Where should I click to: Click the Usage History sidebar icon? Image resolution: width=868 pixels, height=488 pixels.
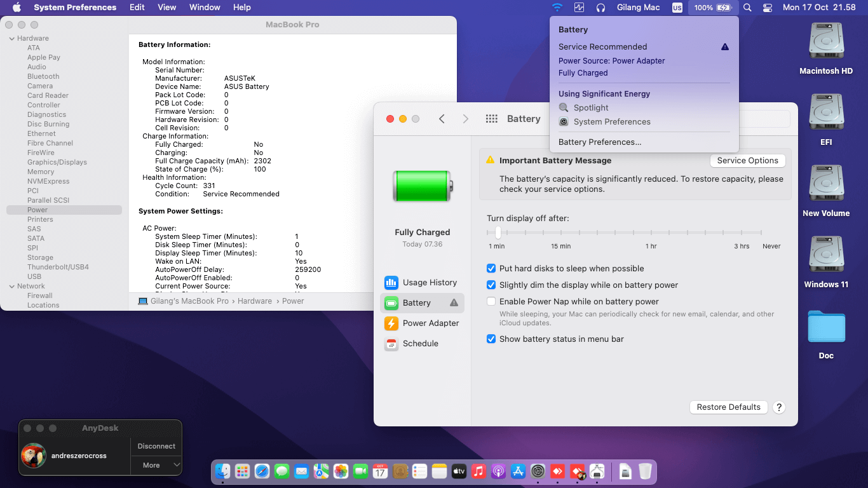[x=391, y=283]
